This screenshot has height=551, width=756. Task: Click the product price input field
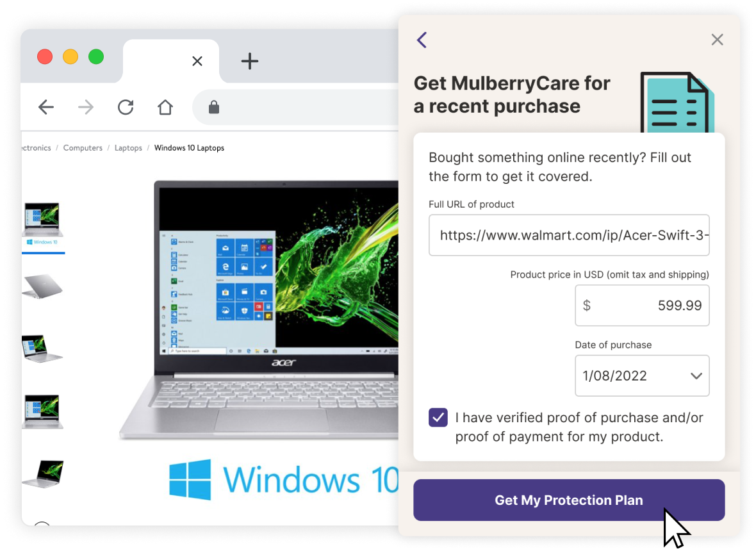click(x=642, y=305)
